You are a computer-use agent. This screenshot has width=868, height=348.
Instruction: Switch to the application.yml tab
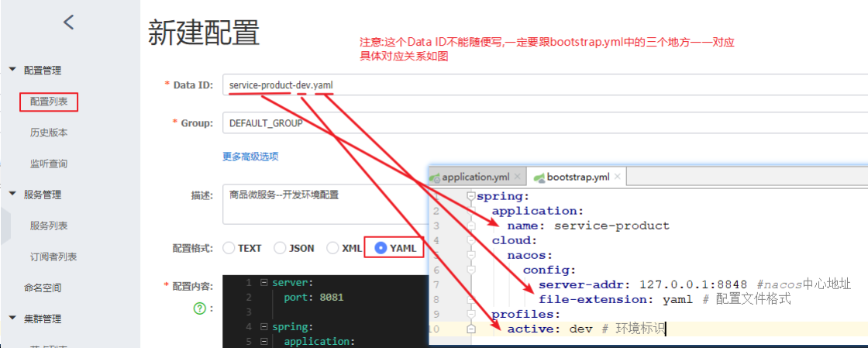tap(474, 177)
